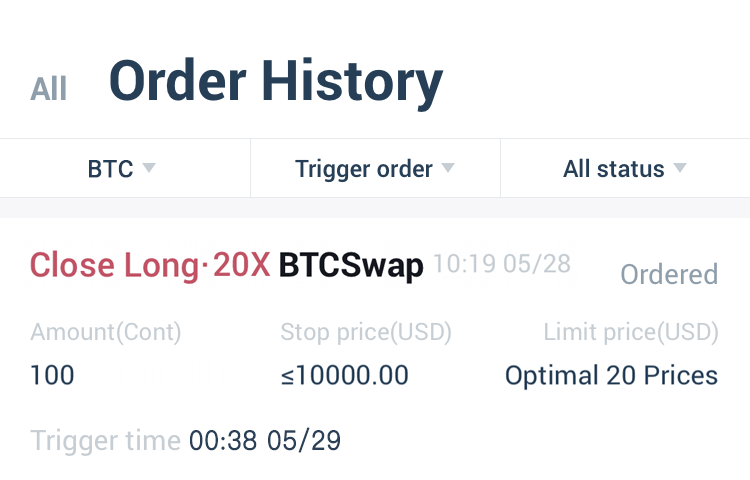Click the amount value 100
This screenshot has width=750, height=480.
pos(52,375)
